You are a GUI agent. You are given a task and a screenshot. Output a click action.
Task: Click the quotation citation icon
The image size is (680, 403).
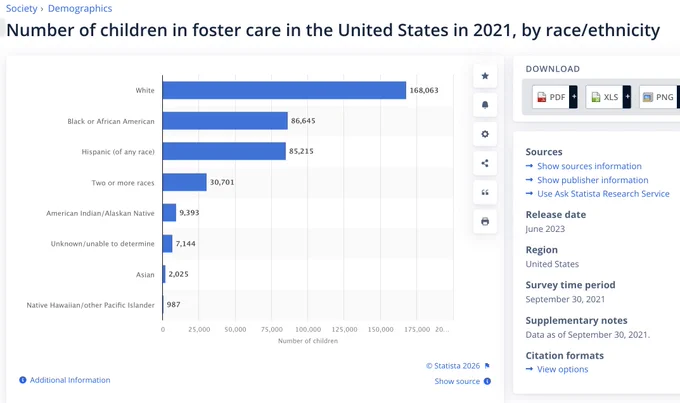coord(485,192)
